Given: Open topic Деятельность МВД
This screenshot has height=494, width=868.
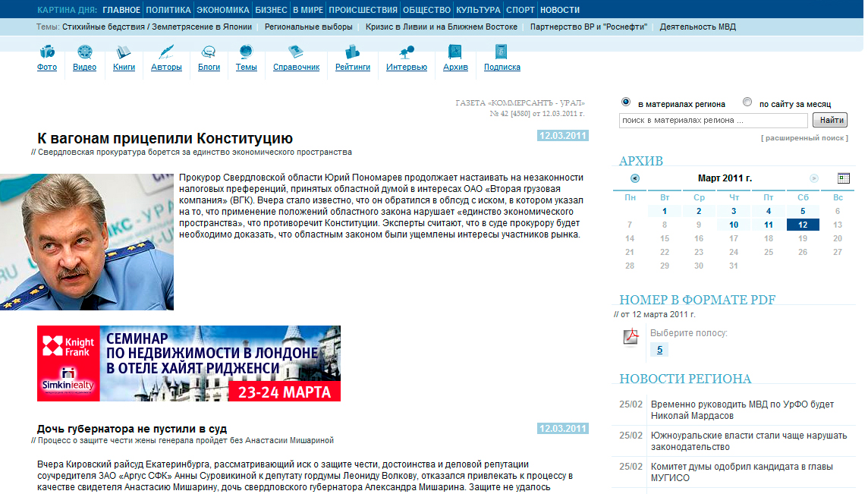Looking at the screenshot, I should 697,27.
